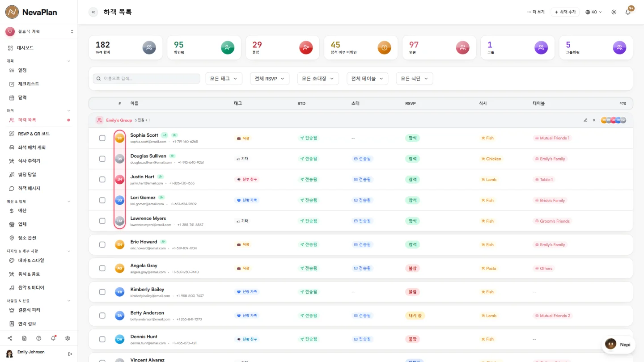The image size is (644, 362).
Task: Toggle the light/dark theme sun icon
Action: pos(614,12)
